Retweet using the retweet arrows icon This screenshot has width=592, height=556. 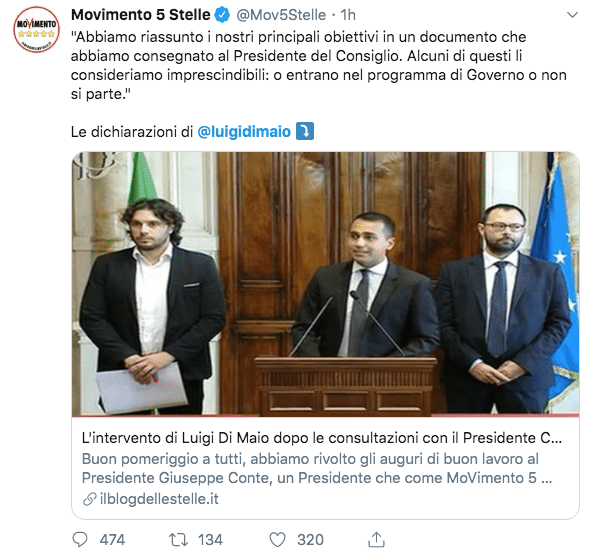[178, 540]
